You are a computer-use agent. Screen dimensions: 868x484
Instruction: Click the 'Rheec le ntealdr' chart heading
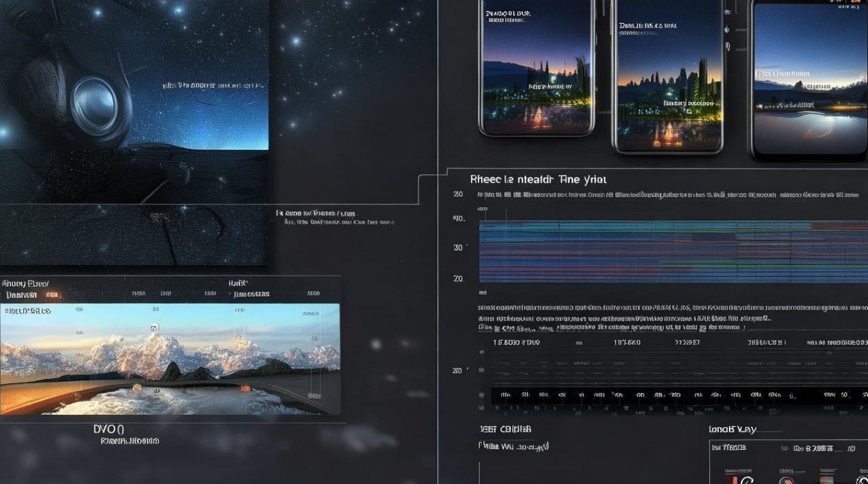pos(538,179)
